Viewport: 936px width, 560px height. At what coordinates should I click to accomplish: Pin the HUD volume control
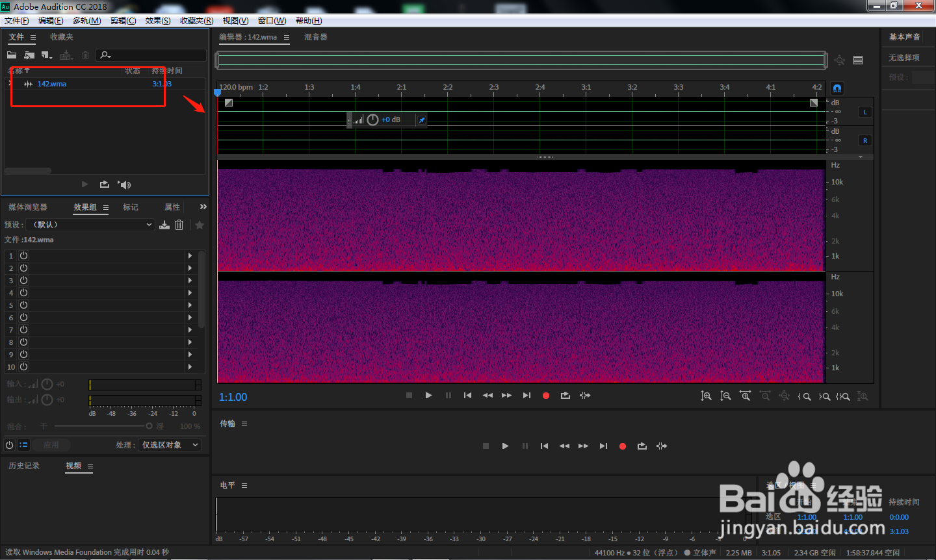422,120
